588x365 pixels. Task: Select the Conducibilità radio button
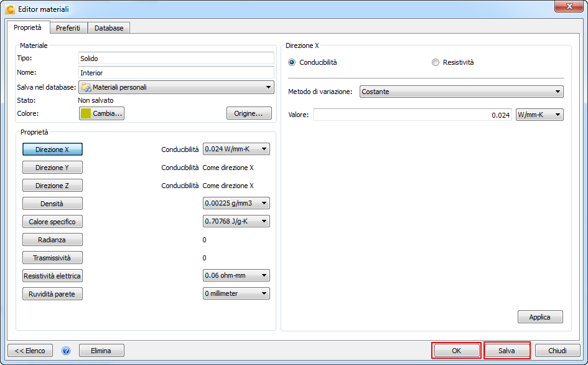pos(292,62)
